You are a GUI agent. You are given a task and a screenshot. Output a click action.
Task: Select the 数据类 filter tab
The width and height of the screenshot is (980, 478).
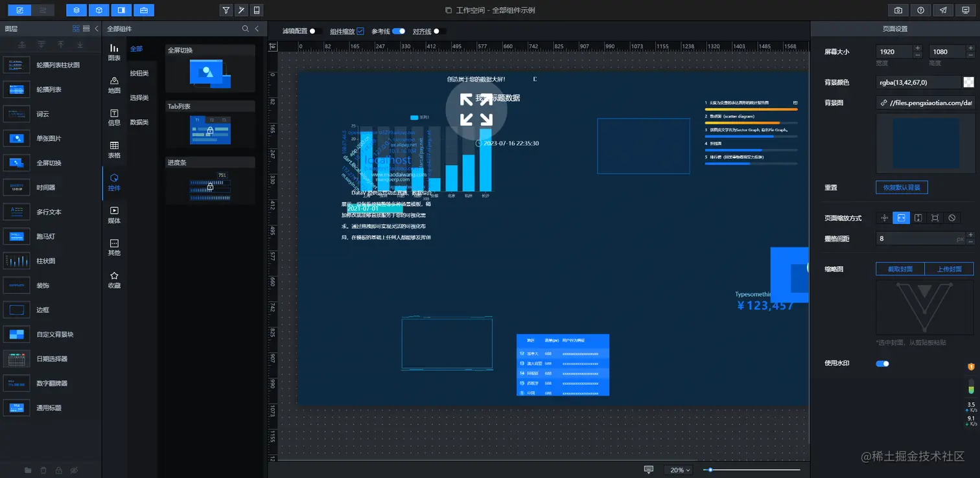(x=139, y=122)
